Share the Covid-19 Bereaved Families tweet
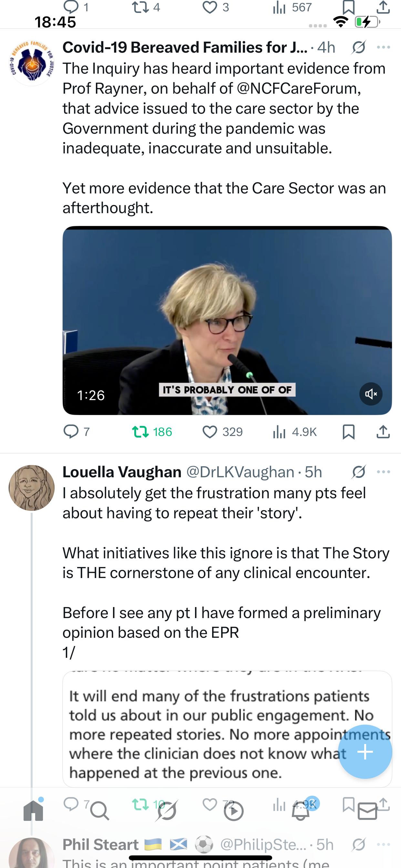Screen dimensions: 401x868 (x=383, y=432)
